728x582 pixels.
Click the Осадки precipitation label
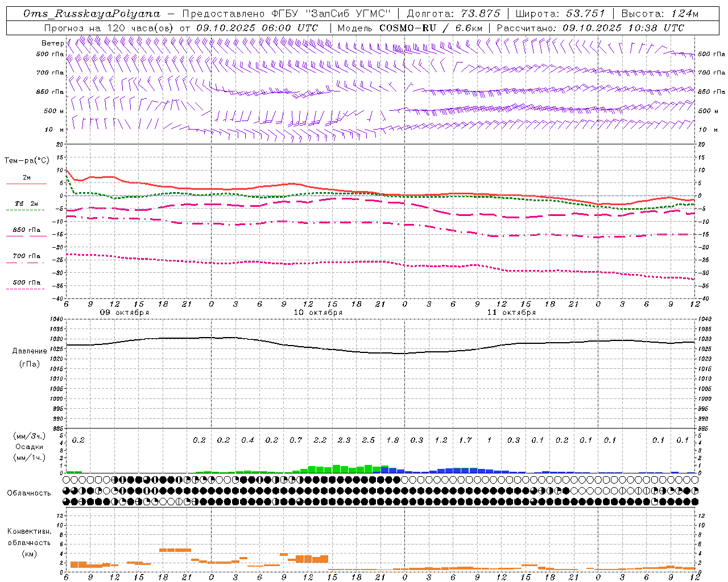point(29,447)
